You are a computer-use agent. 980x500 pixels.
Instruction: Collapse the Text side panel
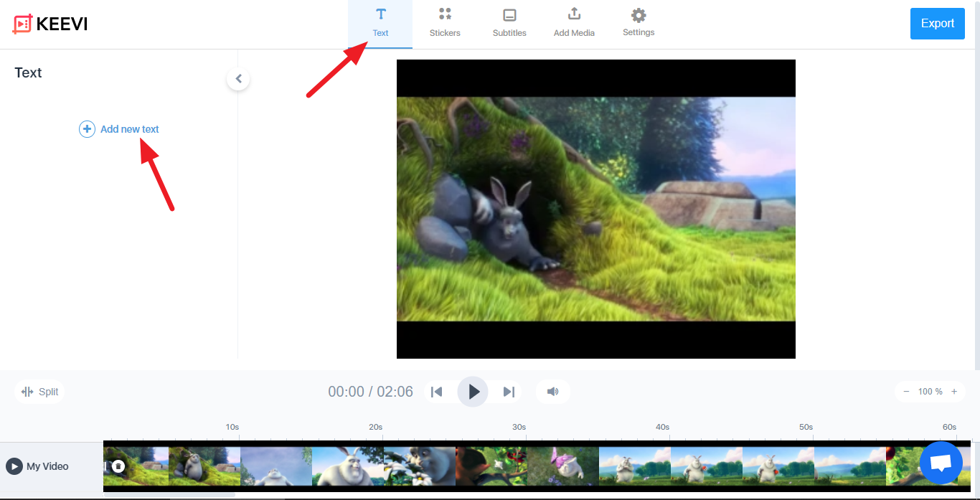(x=238, y=79)
